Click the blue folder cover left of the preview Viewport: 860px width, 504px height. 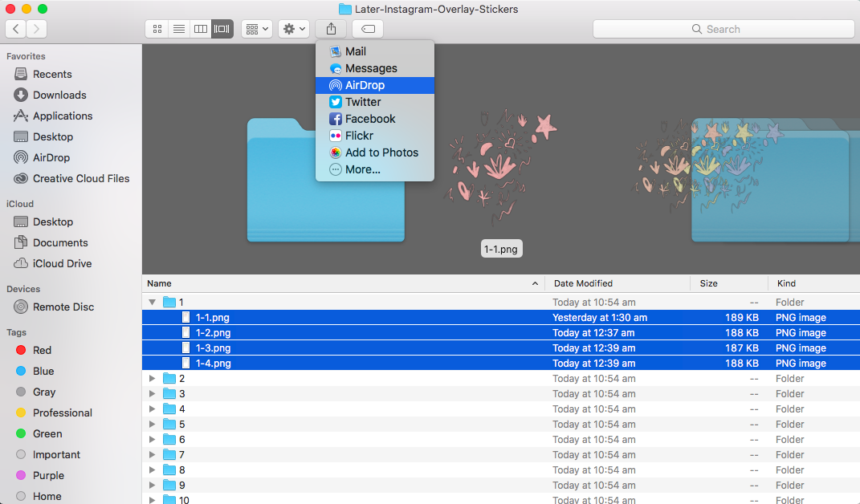click(326, 180)
